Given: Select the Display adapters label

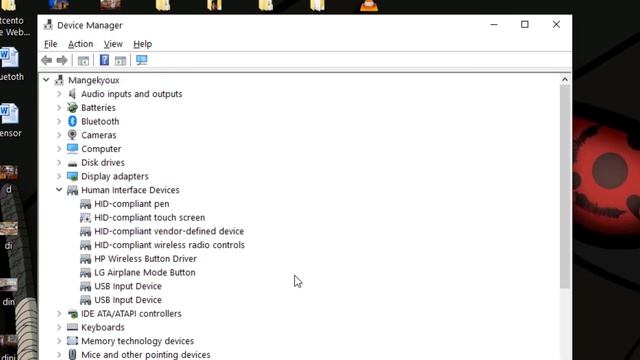Looking at the screenshot, I should pos(115,176).
